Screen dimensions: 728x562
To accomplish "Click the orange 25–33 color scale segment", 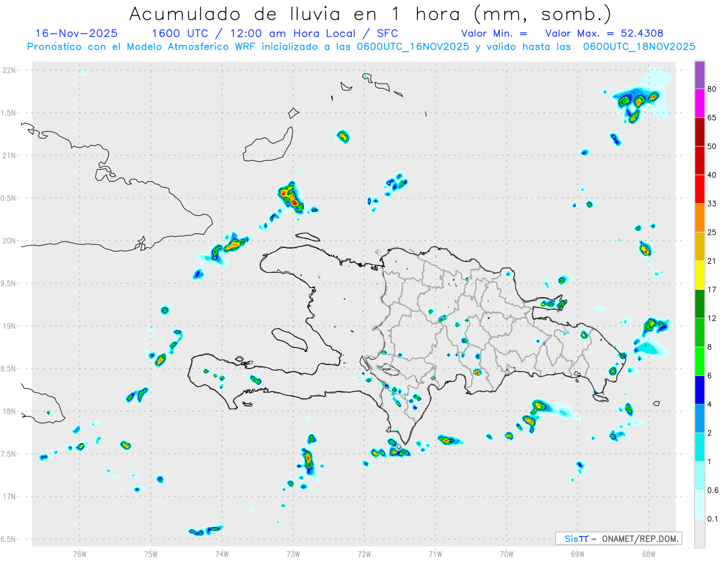I will pyautogui.click(x=699, y=218).
